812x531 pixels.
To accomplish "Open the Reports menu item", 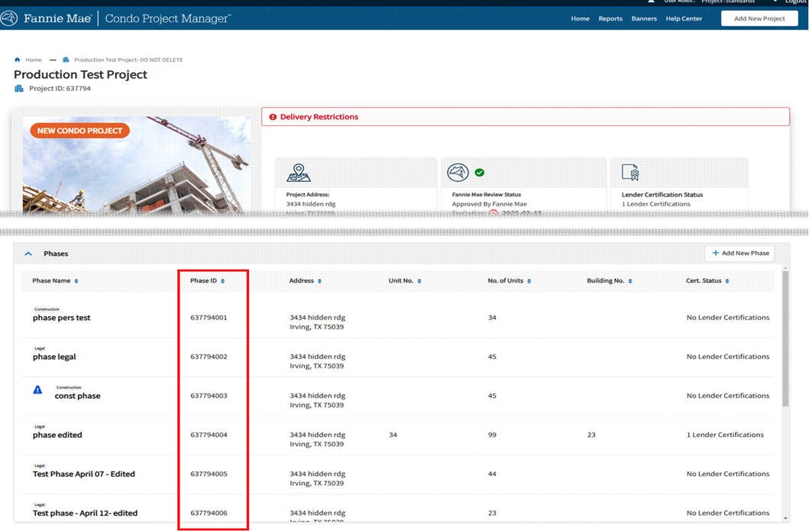I will (610, 18).
